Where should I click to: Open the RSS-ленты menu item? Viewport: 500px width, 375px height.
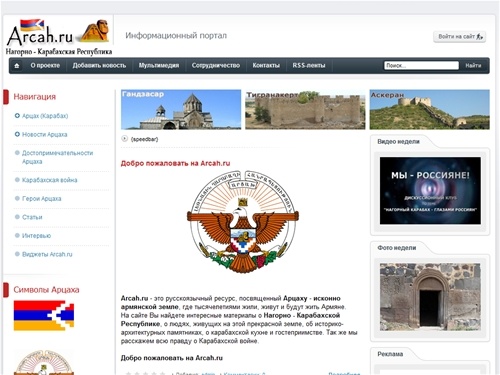point(309,65)
